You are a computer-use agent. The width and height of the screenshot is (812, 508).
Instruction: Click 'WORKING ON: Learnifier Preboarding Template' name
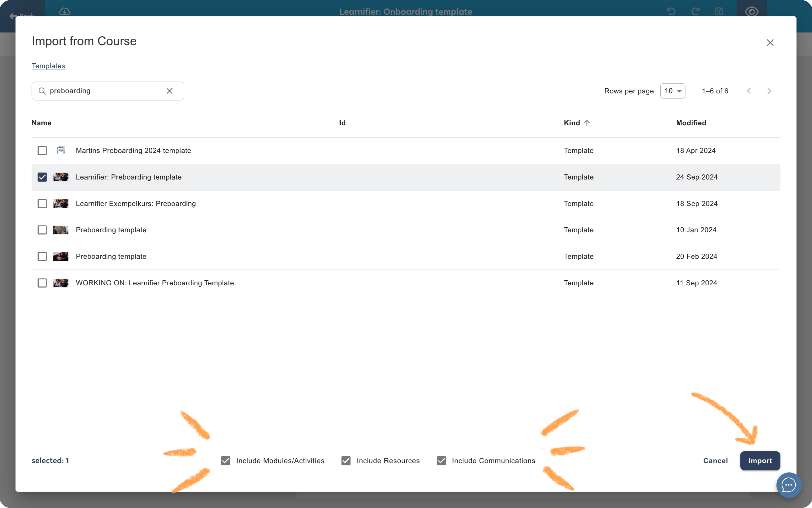pyautogui.click(x=155, y=283)
